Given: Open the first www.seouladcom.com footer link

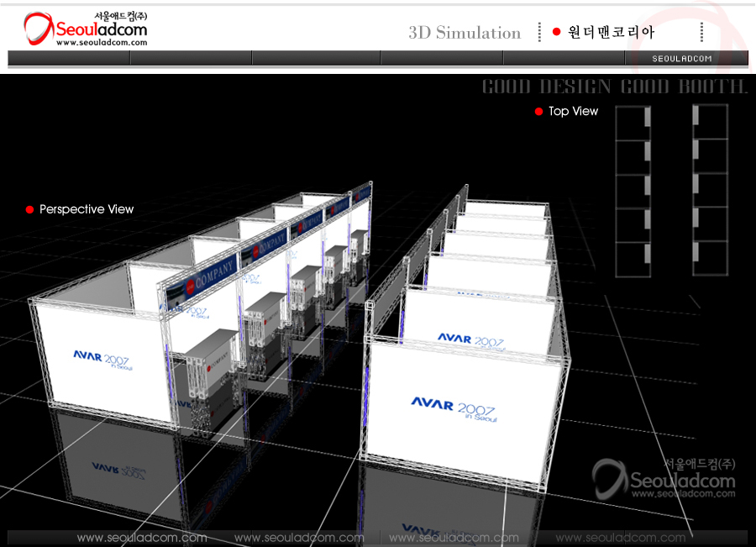Looking at the screenshot, I should point(141,538).
